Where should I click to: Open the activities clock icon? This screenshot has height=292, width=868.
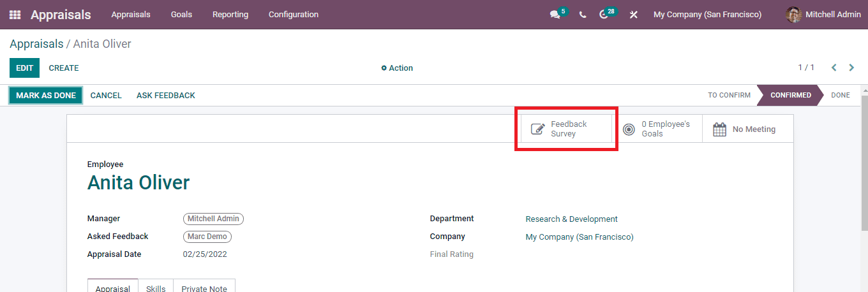pos(604,15)
